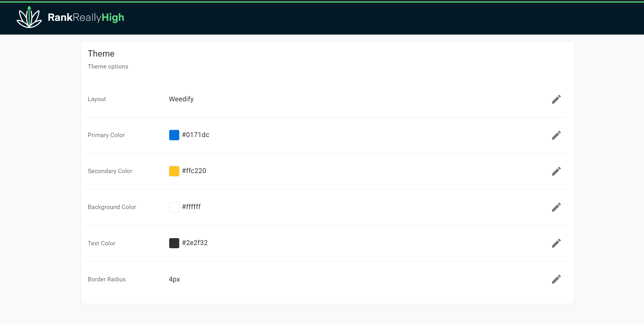Click the Background Color label

click(x=112, y=207)
